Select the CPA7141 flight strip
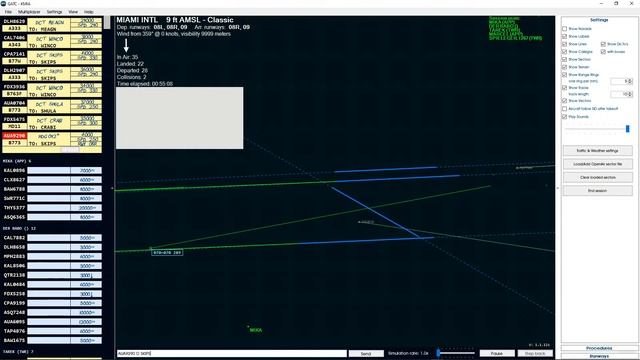Image resolution: width=640 pixels, height=360 pixels. click(52, 58)
